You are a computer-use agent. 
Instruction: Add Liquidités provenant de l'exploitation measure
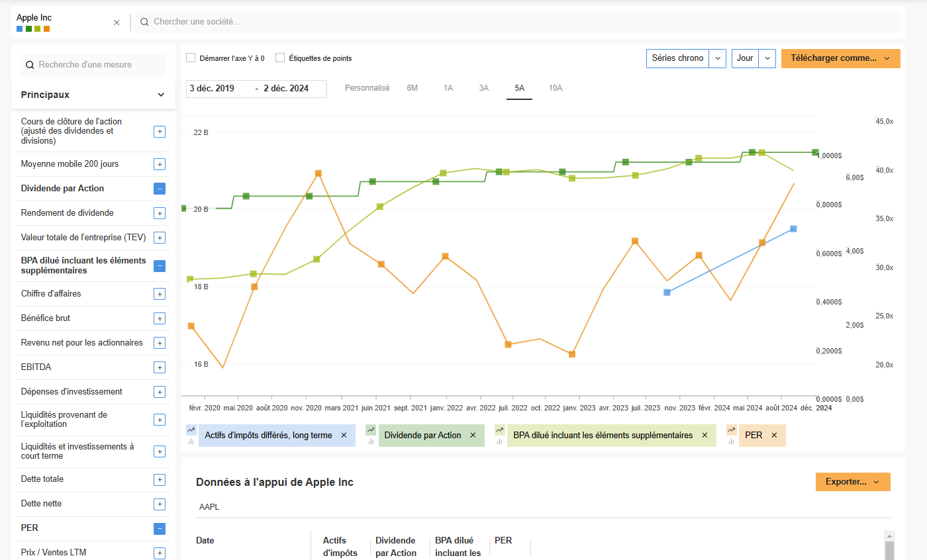tap(160, 420)
